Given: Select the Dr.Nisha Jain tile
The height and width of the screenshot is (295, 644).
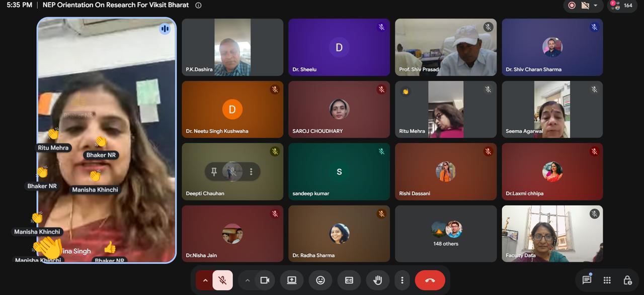Looking at the screenshot, I should coord(232,234).
